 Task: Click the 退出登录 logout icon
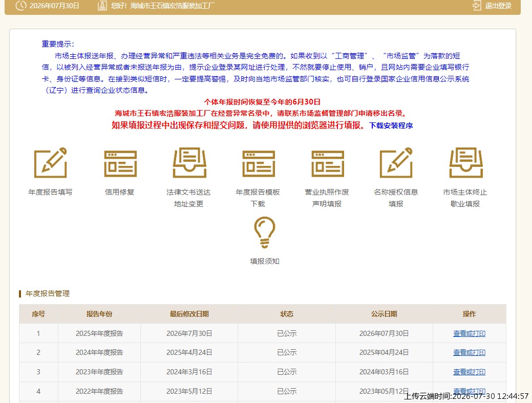pyautogui.click(x=476, y=6)
